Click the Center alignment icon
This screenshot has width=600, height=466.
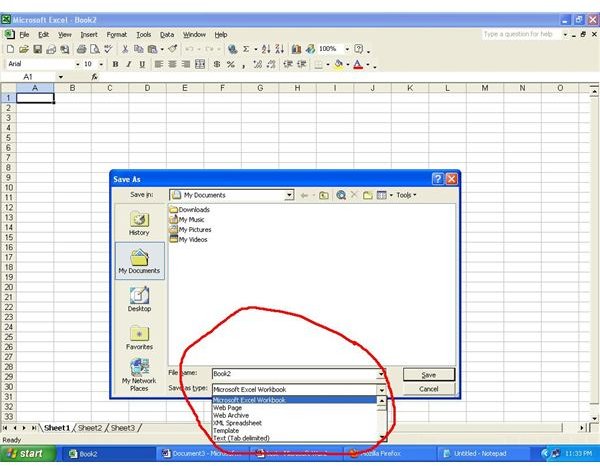pyautogui.click(x=172, y=64)
